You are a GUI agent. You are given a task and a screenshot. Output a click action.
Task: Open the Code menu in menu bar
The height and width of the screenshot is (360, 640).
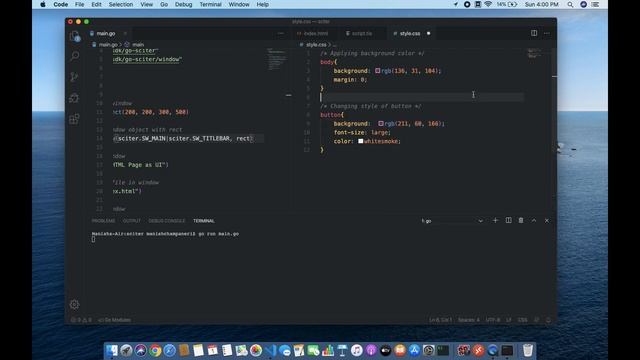click(60, 4)
